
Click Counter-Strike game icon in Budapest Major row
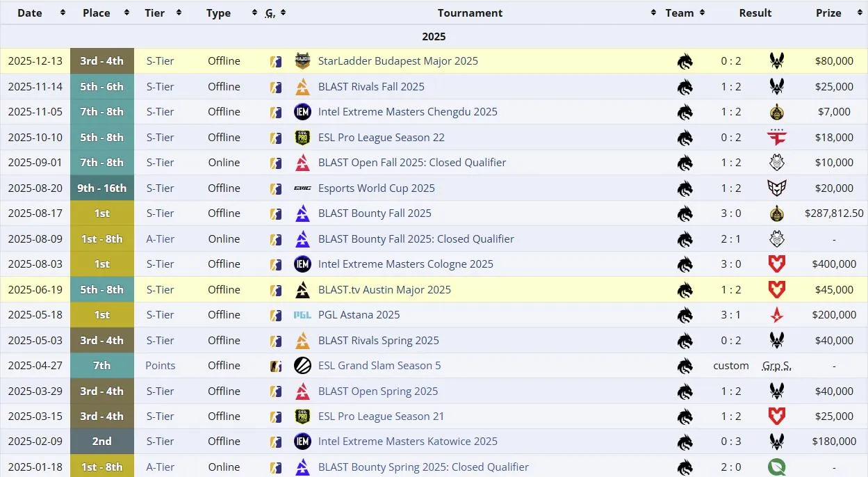(276, 61)
